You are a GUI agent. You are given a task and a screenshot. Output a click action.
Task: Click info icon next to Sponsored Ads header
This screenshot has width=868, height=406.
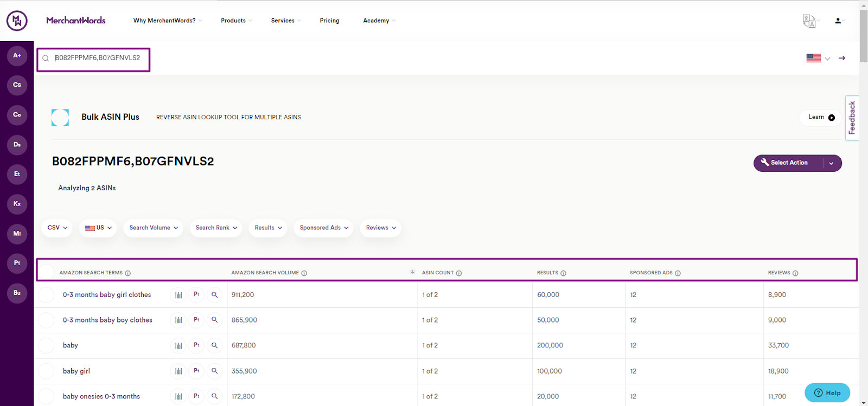[x=678, y=273]
